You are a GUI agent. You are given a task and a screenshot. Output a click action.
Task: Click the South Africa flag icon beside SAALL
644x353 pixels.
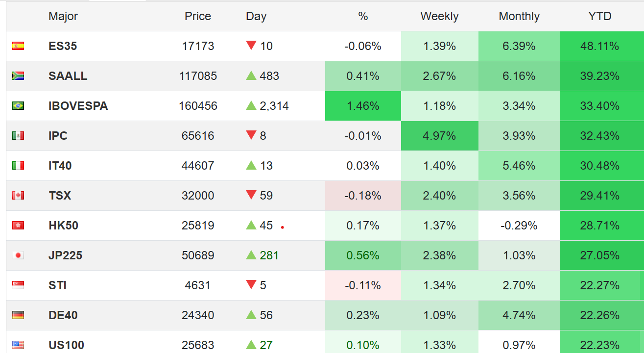point(18,76)
